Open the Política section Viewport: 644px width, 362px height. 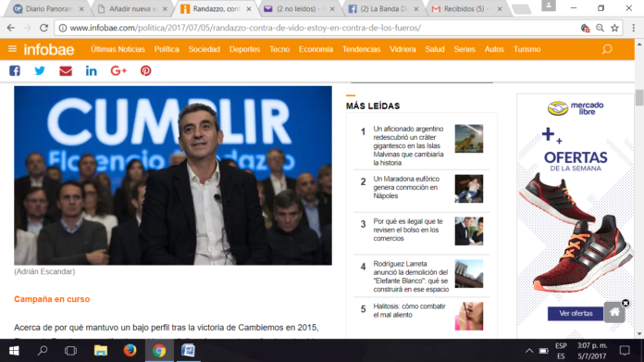click(x=167, y=49)
